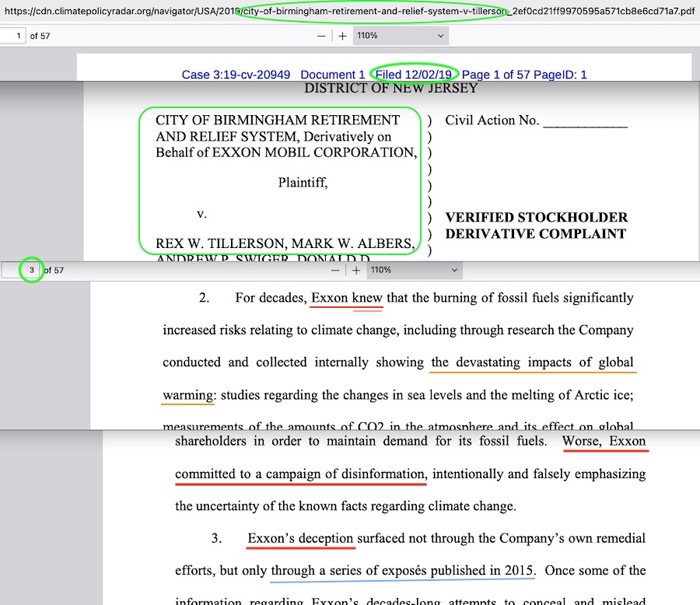The width and height of the screenshot is (700, 605).
Task: Click the 'Civil Action No.' blank line
Action: point(584,121)
